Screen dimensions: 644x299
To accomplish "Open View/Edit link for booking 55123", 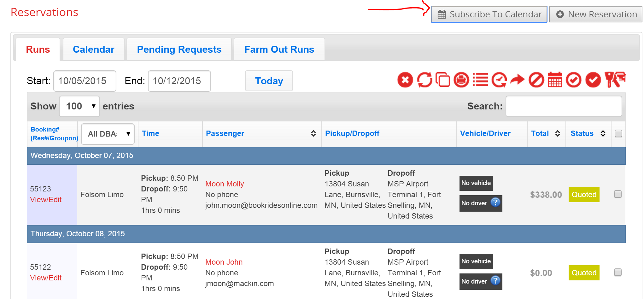I will (x=46, y=200).
